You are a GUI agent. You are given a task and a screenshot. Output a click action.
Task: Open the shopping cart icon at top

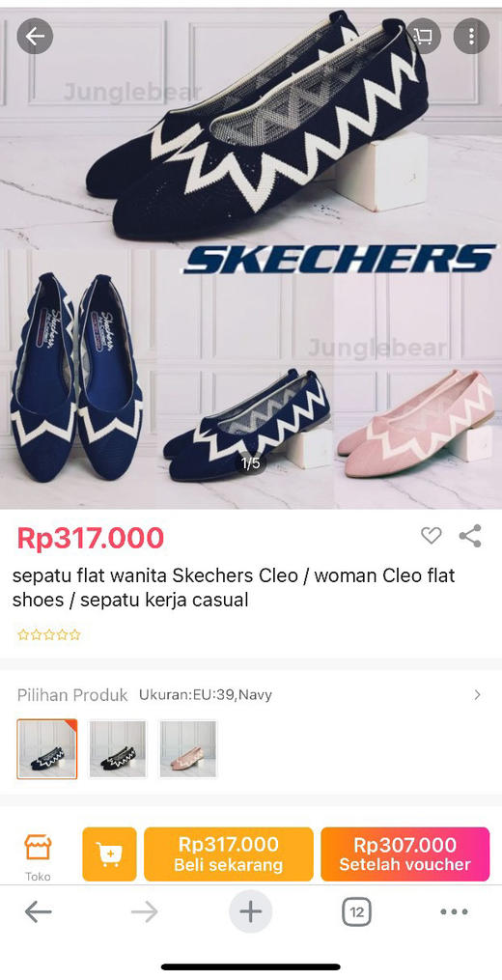point(423,37)
